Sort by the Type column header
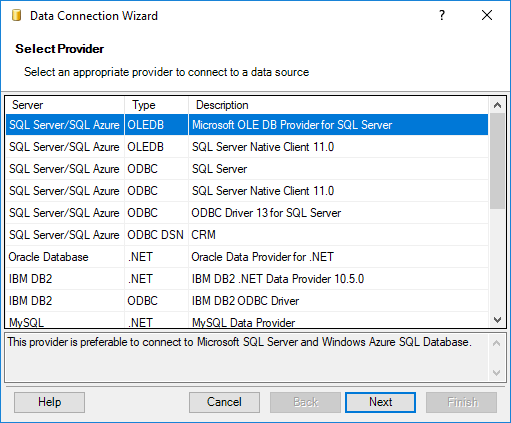The image size is (511, 423). coord(157,105)
